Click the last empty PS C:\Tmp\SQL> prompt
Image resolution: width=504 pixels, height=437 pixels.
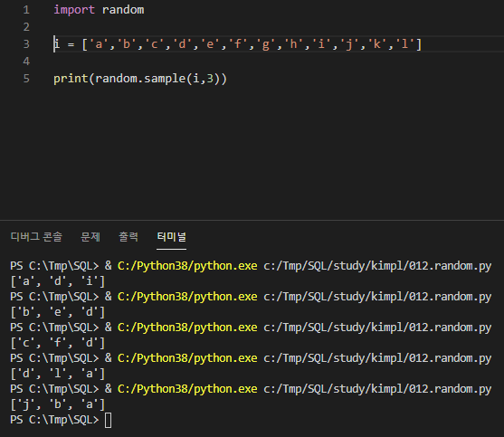click(x=54, y=420)
